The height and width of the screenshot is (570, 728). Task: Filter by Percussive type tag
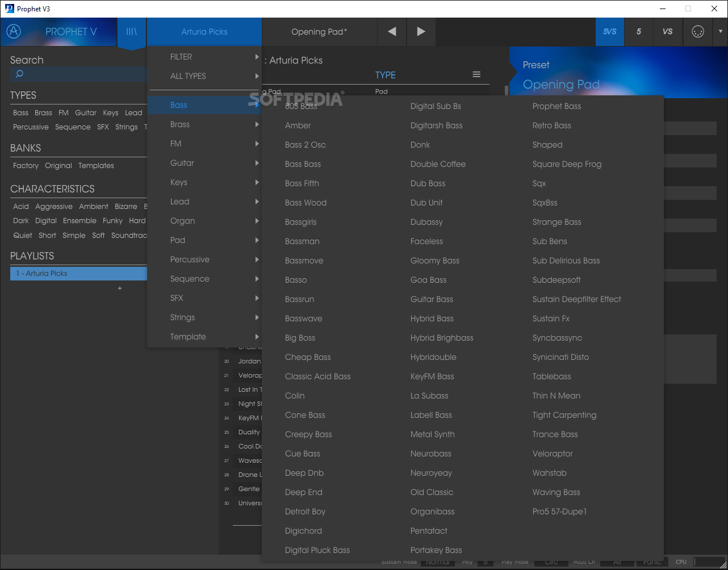(x=31, y=127)
